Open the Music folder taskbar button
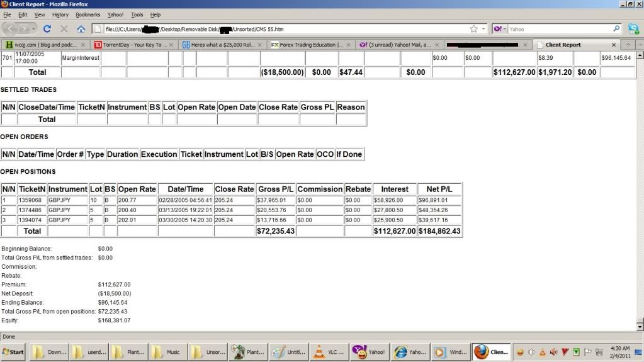 tap(167, 352)
